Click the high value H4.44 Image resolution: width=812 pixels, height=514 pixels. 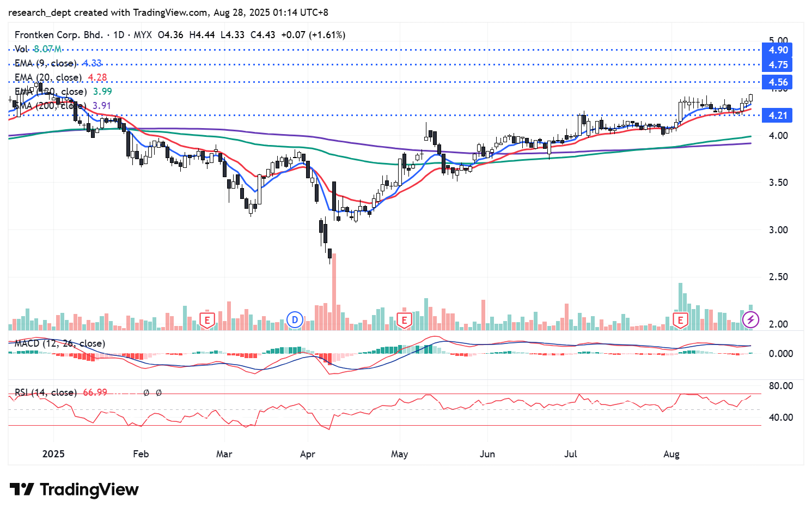pyautogui.click(x=202, y=35)
